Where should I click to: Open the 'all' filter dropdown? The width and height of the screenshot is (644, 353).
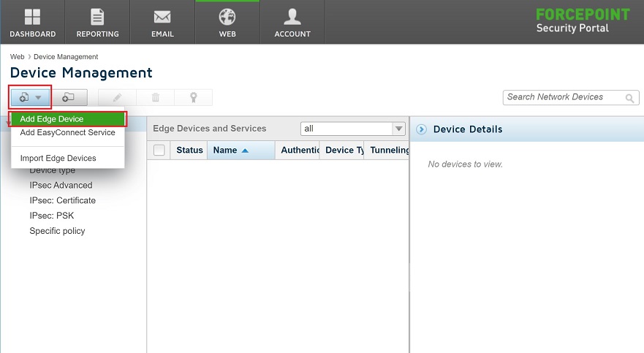click(353, 129)
